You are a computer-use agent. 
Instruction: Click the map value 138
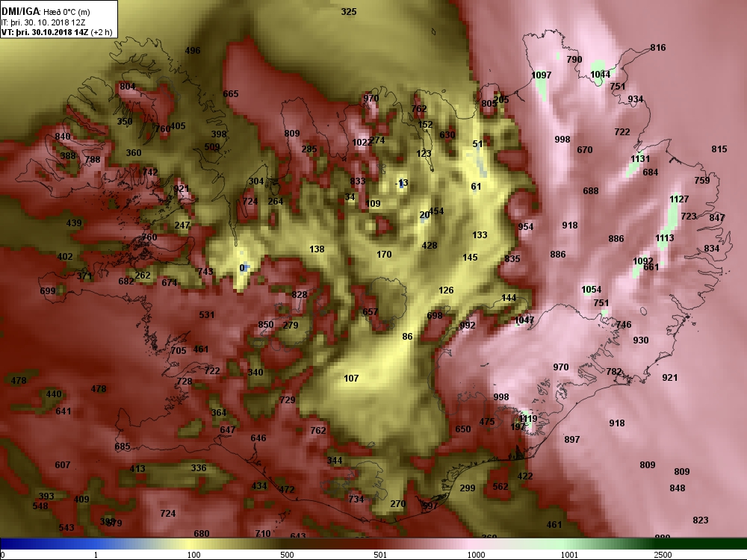pyautogui.click(x=317, y=249)
